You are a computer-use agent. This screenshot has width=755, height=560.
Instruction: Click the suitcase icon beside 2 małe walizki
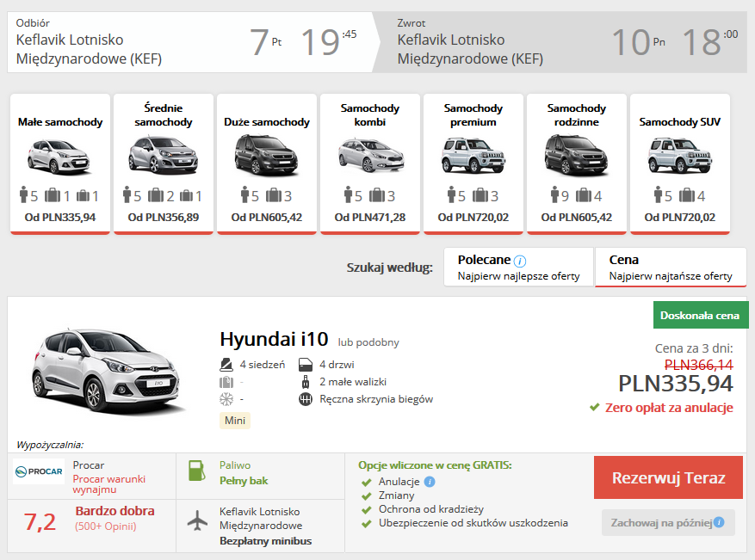[x=306, y=382]
